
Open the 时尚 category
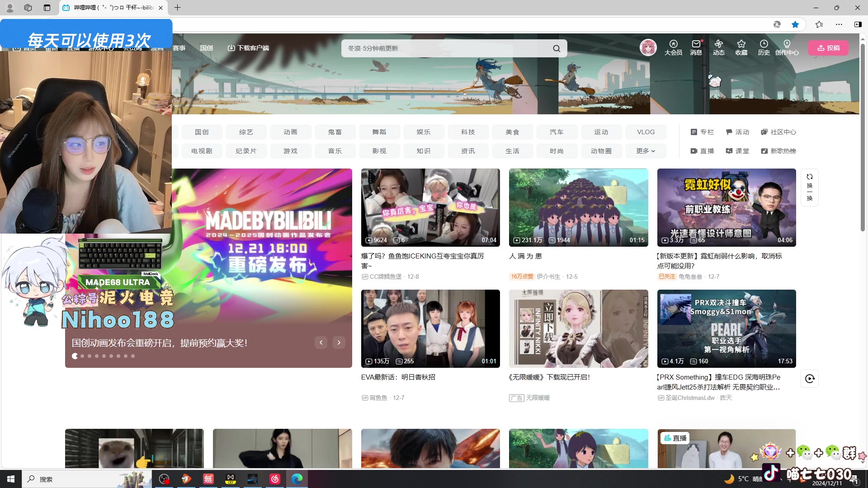click(557, 151)
